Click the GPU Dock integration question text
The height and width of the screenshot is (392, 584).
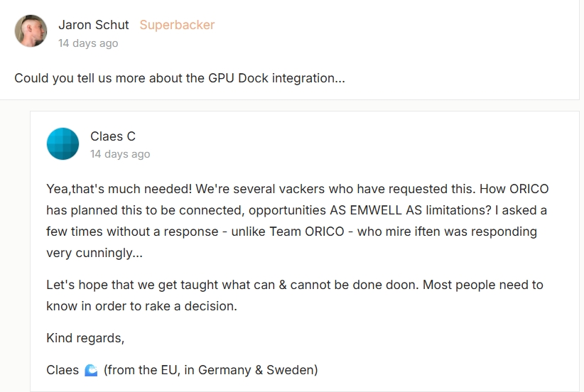(180, 78)
